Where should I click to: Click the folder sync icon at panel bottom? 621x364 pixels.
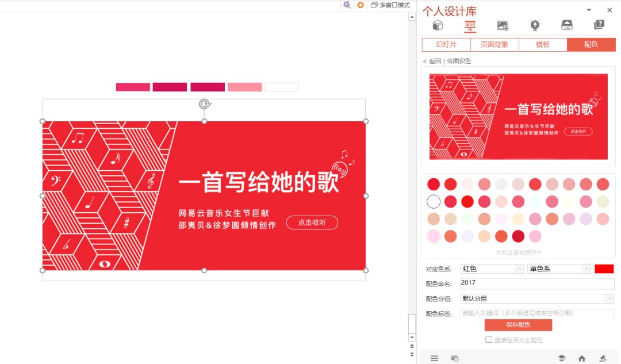[x=455, y=358]
